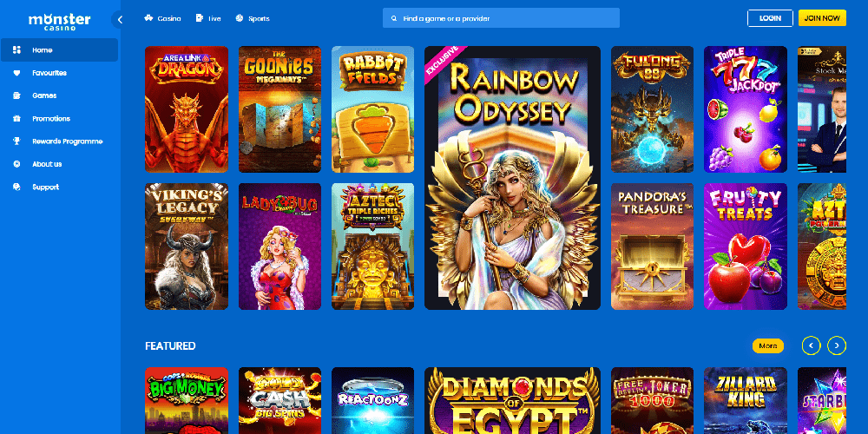Click the Promotions gift icon
Image resolution: width=868 pixels, height=434 pixels.
[16, 118]
